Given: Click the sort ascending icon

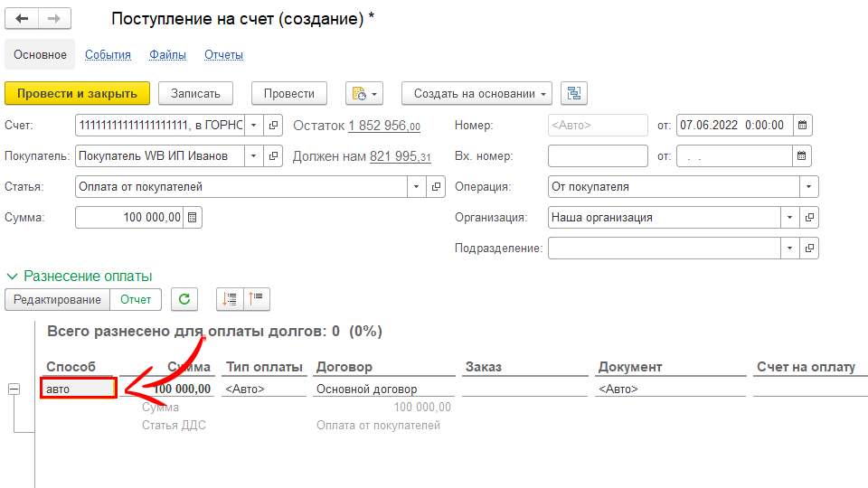Looking at the screenshot, I should (x=230, y=299).
